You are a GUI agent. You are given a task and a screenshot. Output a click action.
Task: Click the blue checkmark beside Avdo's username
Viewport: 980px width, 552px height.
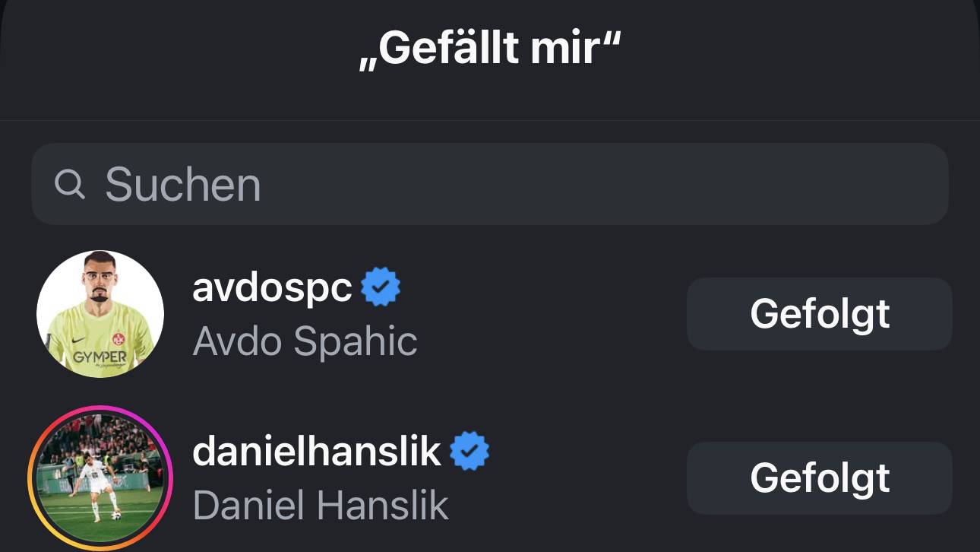click(381, 285)
